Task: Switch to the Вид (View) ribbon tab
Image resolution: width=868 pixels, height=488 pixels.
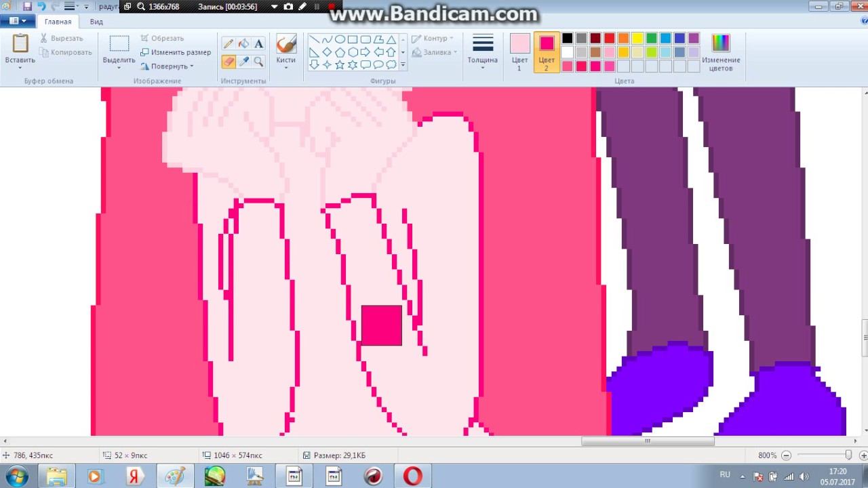Action: click(x=97, y=22)
